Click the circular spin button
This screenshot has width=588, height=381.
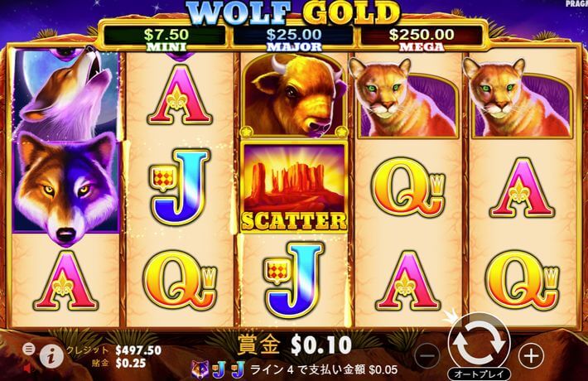click(x=480, y=342)
